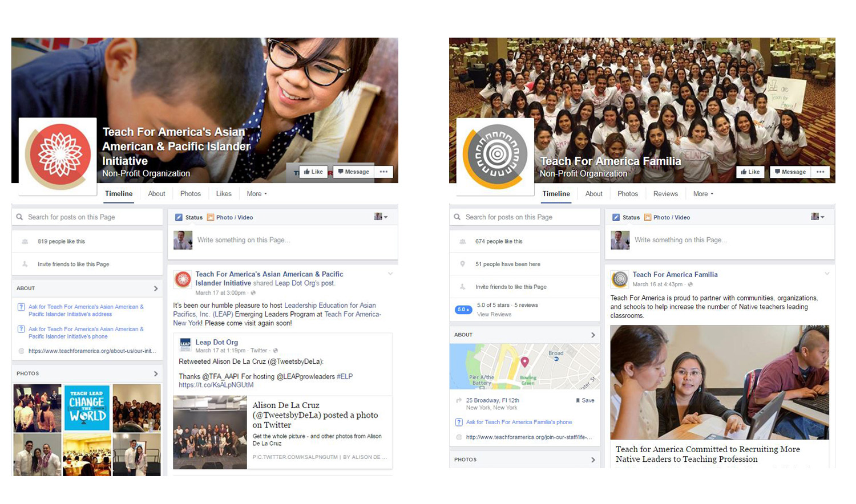Screen dimensions: 856x504
Task: Save the 25 Broadway location
Action: coord(585,401)
